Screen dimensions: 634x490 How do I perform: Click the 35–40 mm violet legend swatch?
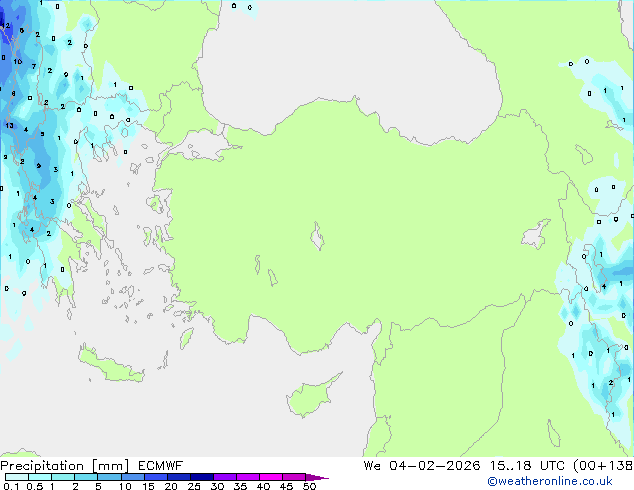pyautogui.click(x=247, y=477)
